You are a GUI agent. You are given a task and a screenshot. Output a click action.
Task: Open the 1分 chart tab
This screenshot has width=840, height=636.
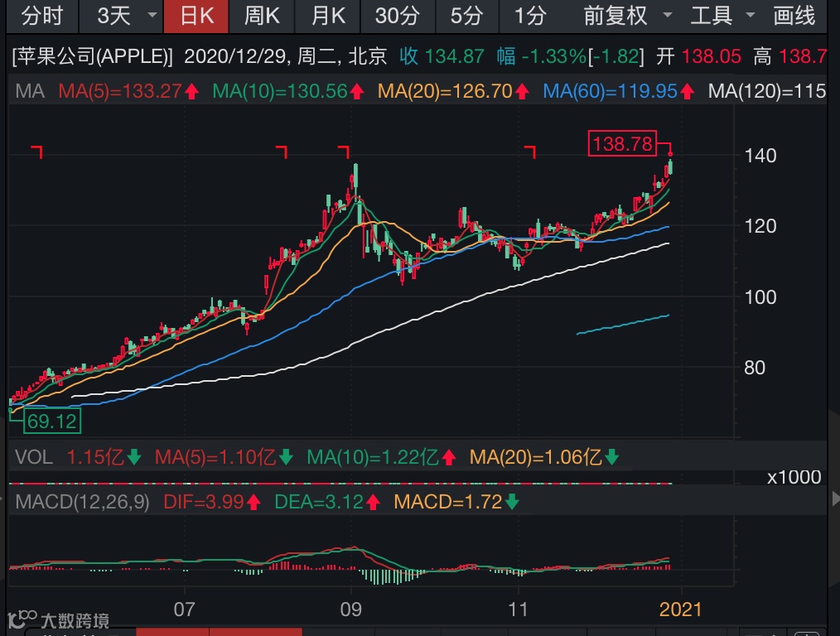[x=530, y=16]
